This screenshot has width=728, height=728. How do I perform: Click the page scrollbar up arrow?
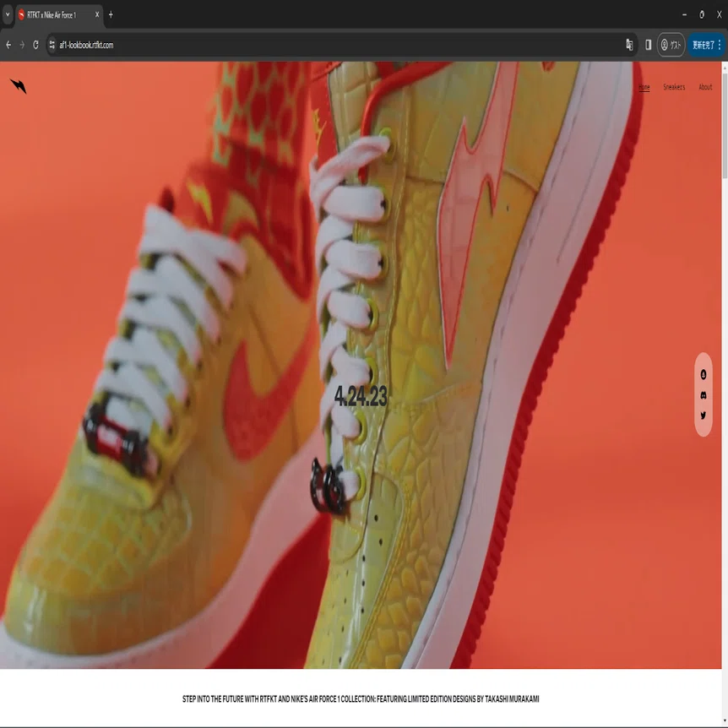pyautogui.click(x=725, y=67)
